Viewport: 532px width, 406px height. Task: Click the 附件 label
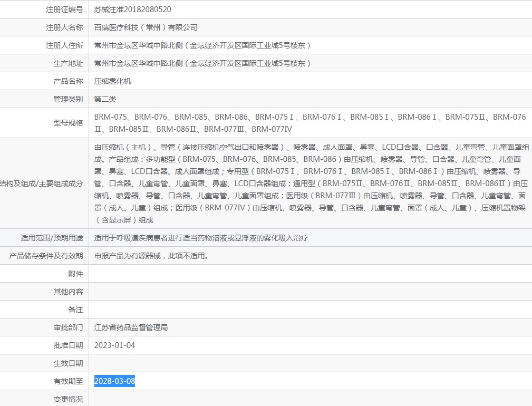[x=75, y=274]
